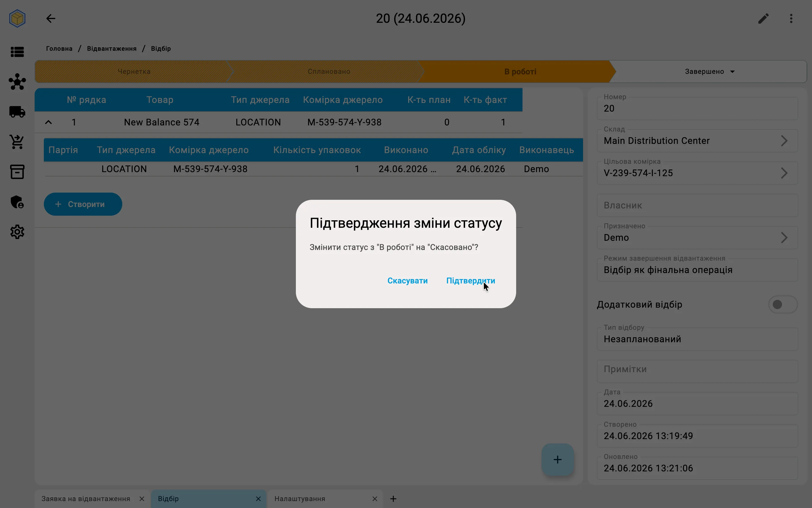Viewport: 812px width, 508px height.
Task: Go back with the arrow icon
Action: point(51,18)
